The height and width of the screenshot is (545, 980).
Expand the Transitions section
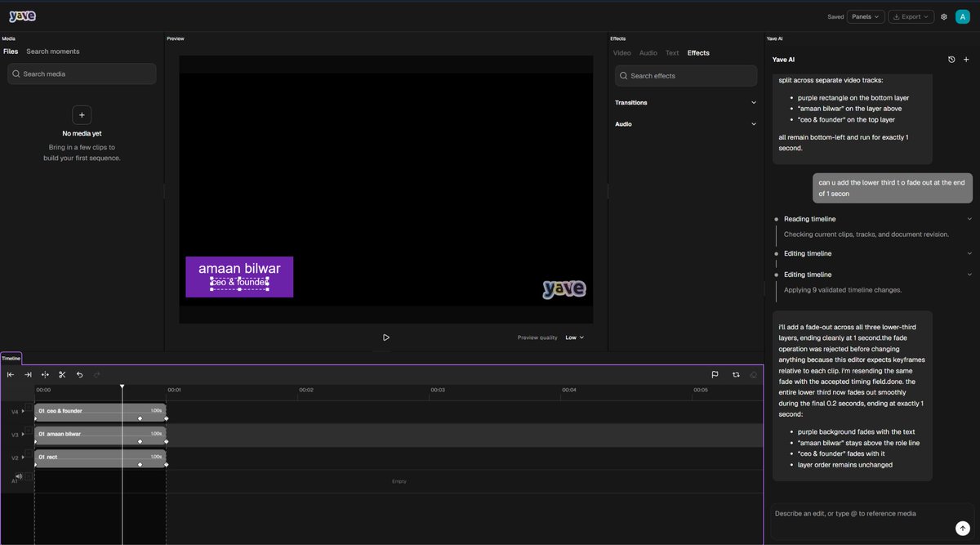point(686,103)
